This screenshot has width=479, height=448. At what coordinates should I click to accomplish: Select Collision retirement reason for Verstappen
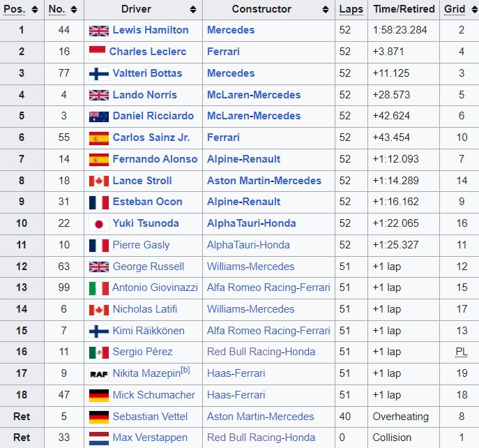392,438
